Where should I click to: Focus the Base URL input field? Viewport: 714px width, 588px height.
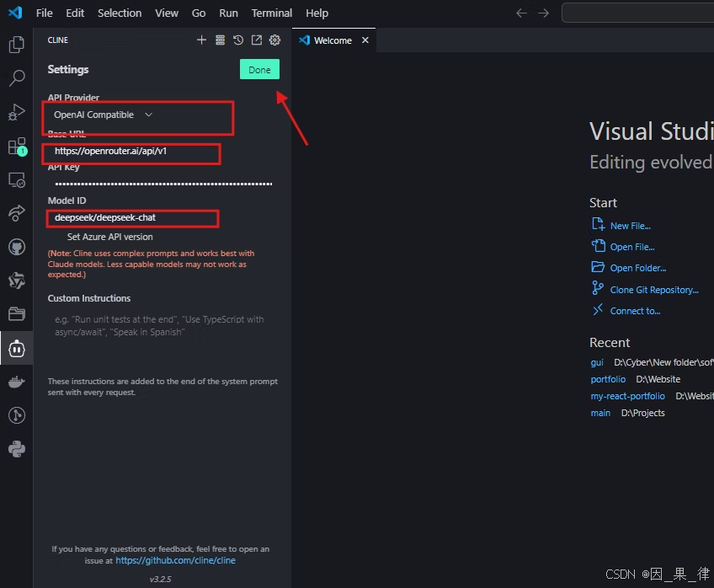coord(160,152)
